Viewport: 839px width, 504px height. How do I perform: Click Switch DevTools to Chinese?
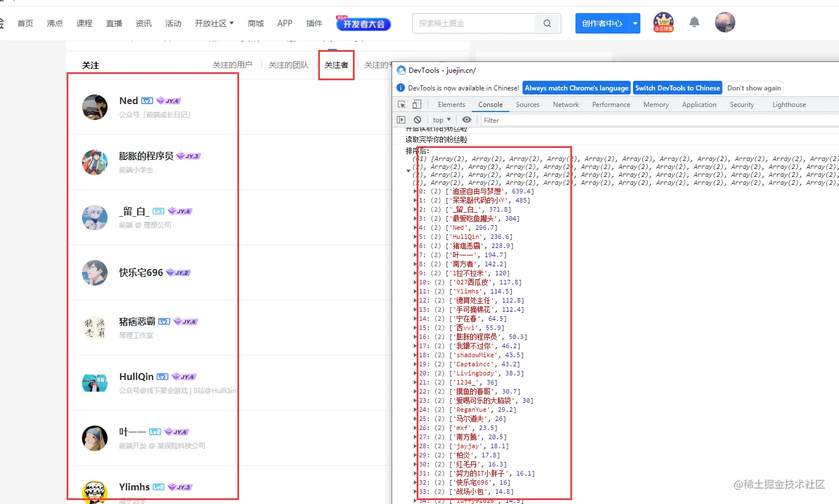(677, 88)
